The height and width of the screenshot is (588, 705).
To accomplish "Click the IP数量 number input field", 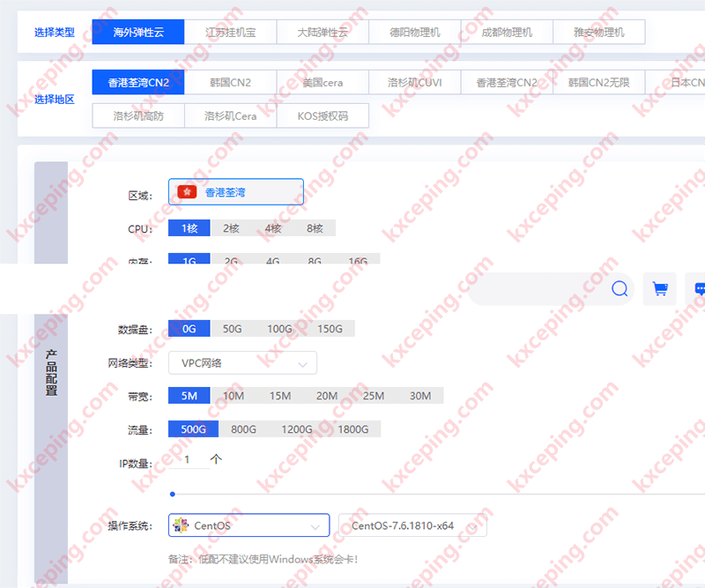I will [188, 459].
